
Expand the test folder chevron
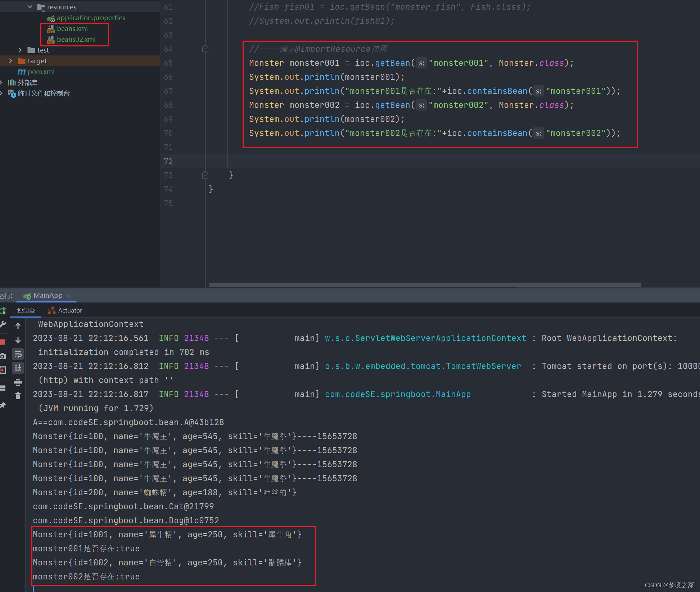click(20, 50)
